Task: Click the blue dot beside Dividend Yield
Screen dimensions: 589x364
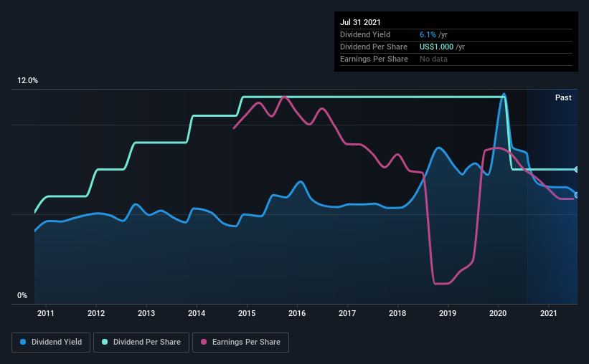Action: click(24, 343)
